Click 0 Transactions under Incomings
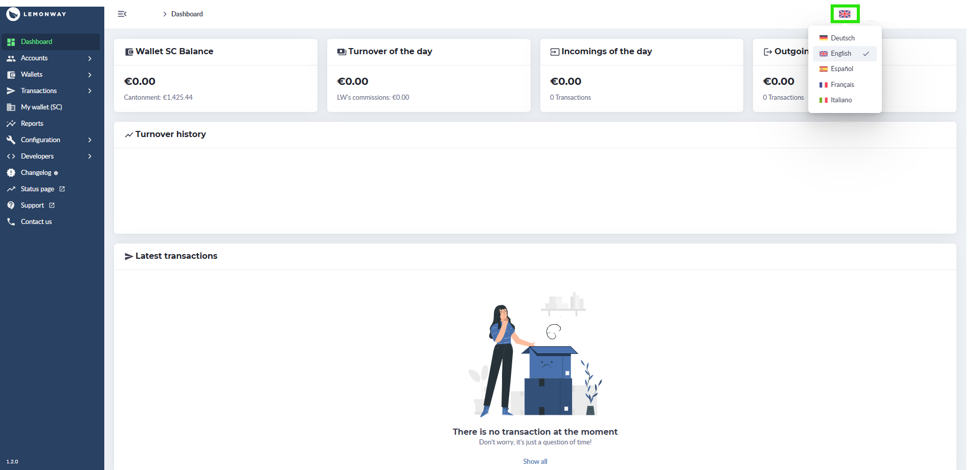The image size is (980, 470). click(x=571, y=98)
